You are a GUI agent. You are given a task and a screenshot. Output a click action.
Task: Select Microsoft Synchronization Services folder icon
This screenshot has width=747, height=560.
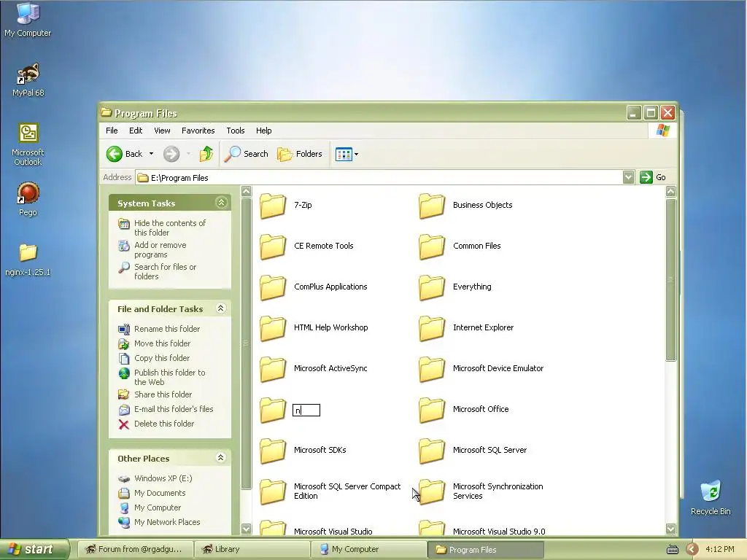[x=432, y=492]
